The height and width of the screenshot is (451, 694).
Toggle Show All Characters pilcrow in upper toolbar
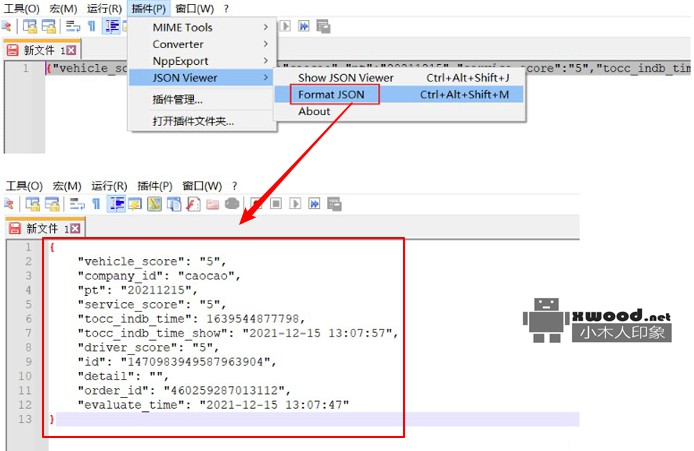tap(92, 27)
